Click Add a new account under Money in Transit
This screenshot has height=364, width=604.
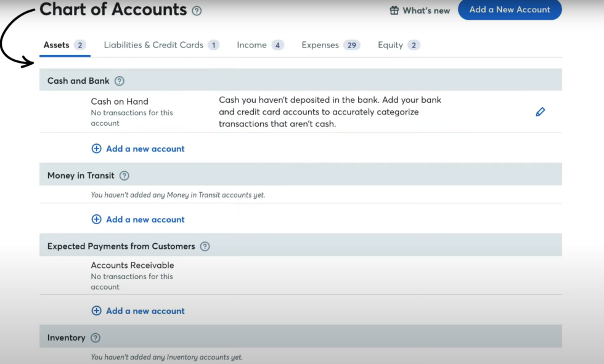pos(145,219)
